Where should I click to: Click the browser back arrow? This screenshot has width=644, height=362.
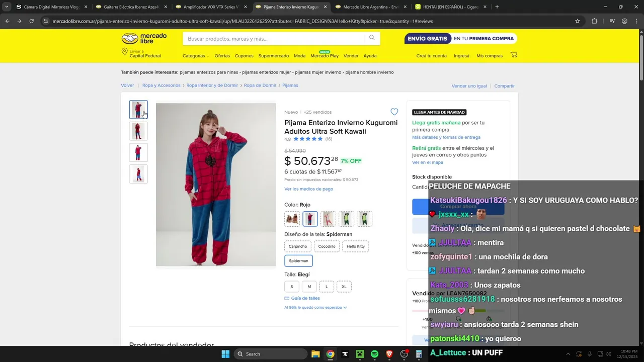7,21
